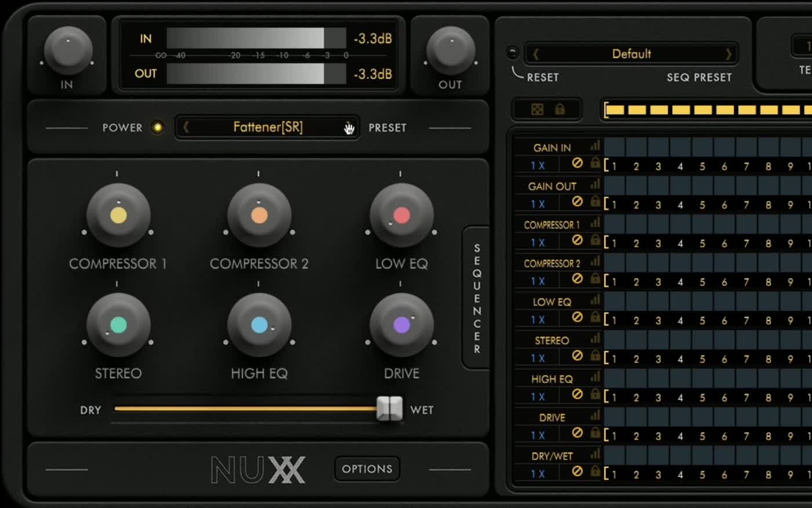
Task: Click the lock icon in the COMPRESSOR 2 row
Action: coord(595,278)
